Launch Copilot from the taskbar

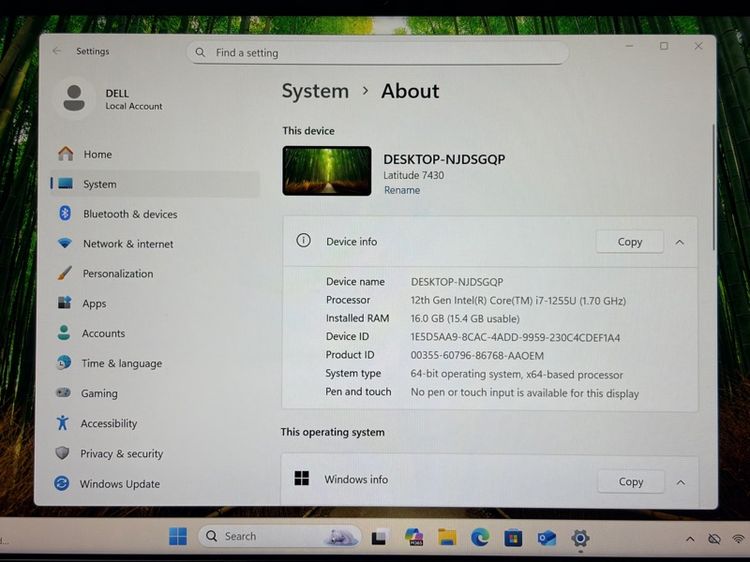413,537
